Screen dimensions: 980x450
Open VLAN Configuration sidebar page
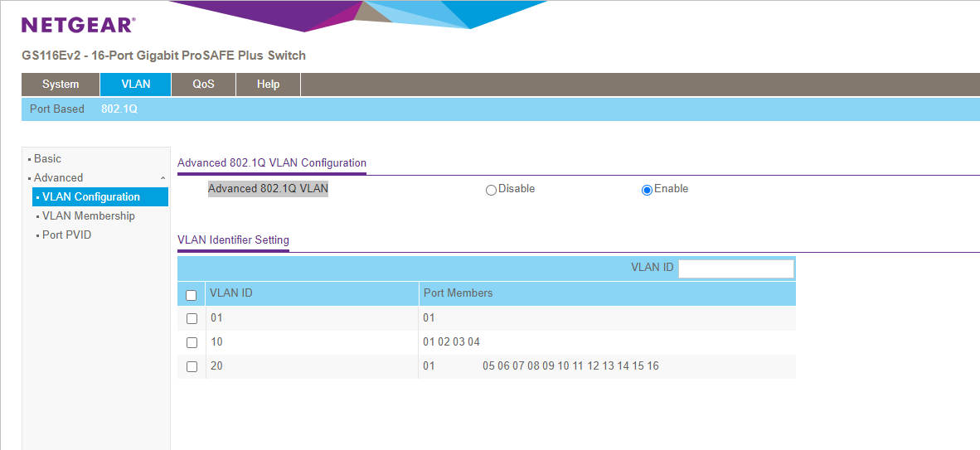tap(91, 196)
